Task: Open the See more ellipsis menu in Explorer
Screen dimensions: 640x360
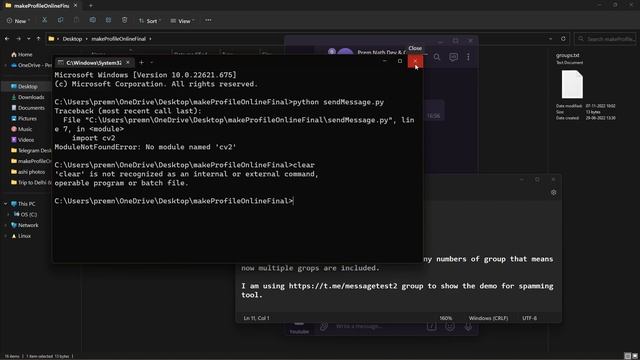Action: 208,20
